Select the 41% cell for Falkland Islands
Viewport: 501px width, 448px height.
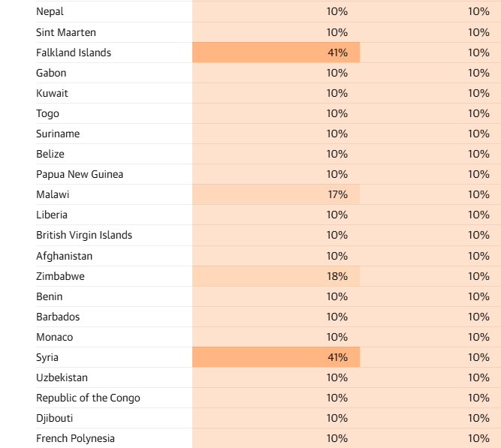click(x=276, y=53)
